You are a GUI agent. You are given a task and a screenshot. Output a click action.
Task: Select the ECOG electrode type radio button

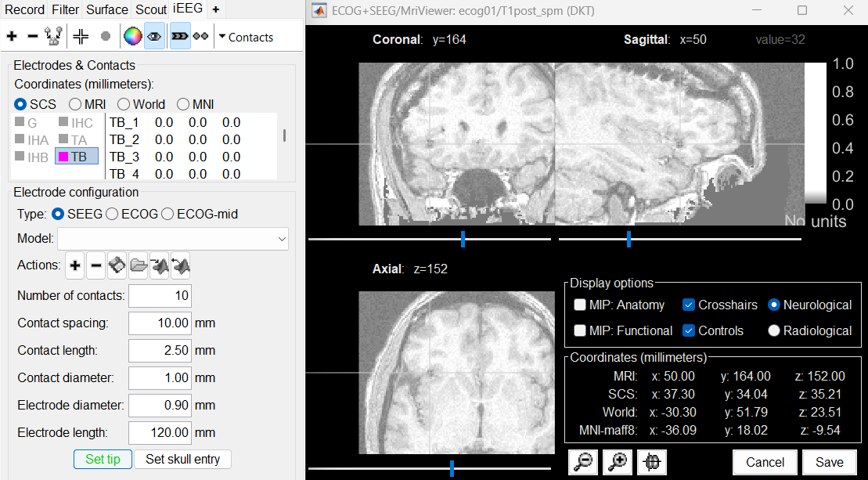[x=113, y=214]
